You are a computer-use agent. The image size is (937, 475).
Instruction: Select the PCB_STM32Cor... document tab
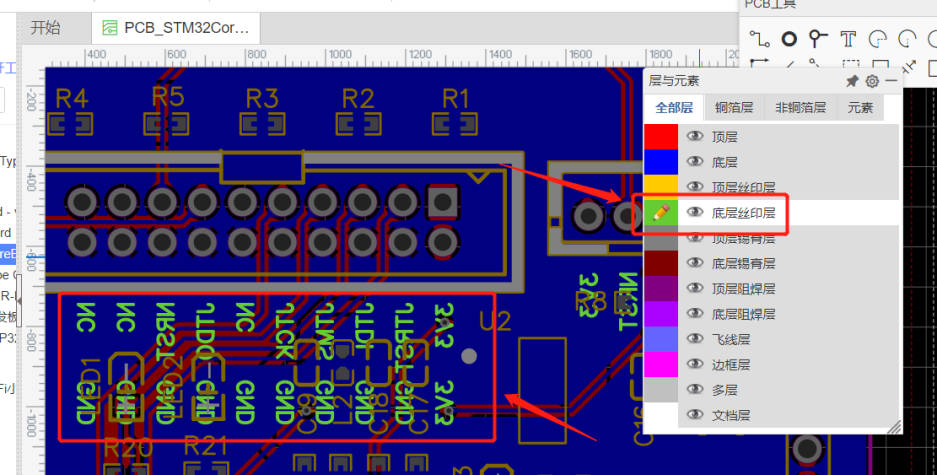[x=180, y=28]
